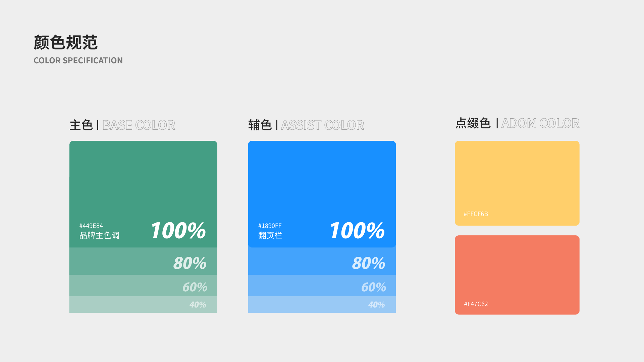Select the green 80% opacity band

point(143,261)
